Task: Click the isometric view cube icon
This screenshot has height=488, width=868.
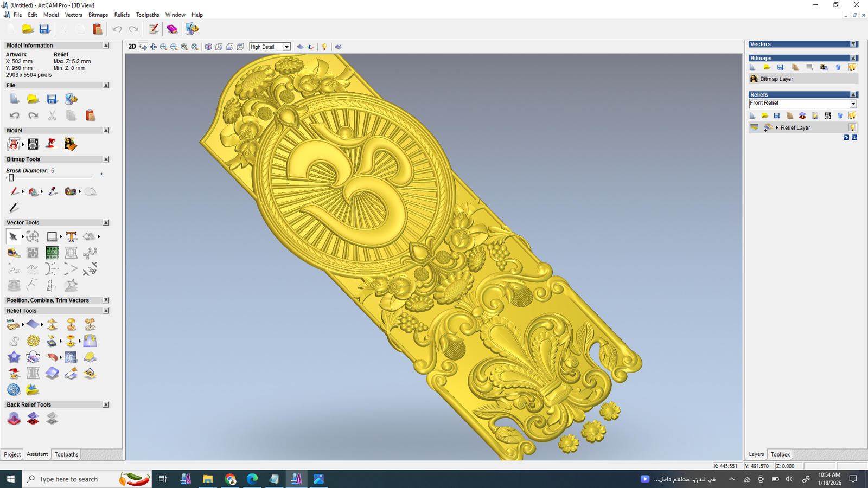Action: [x=208, y=47]
